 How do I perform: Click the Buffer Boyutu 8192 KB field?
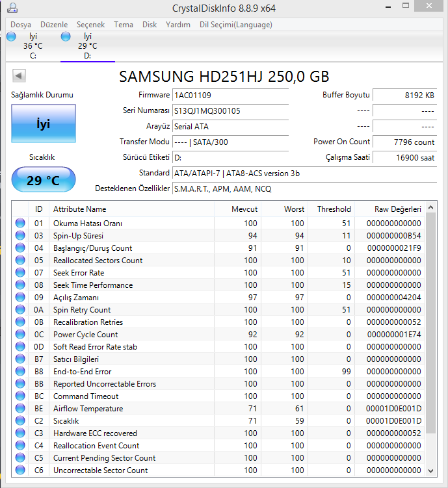[x=404, y=96]
